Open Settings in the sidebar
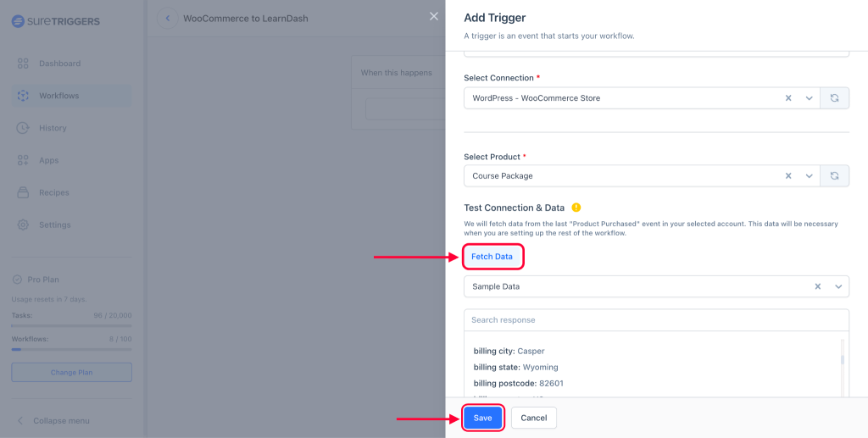Image resolution: width=868 pixels, height=438 pixels. pos(54,225)
